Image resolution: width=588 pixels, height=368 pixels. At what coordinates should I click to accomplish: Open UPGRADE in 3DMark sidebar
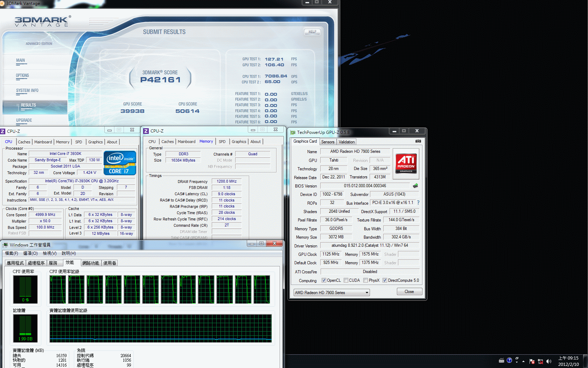pos(24,121)
